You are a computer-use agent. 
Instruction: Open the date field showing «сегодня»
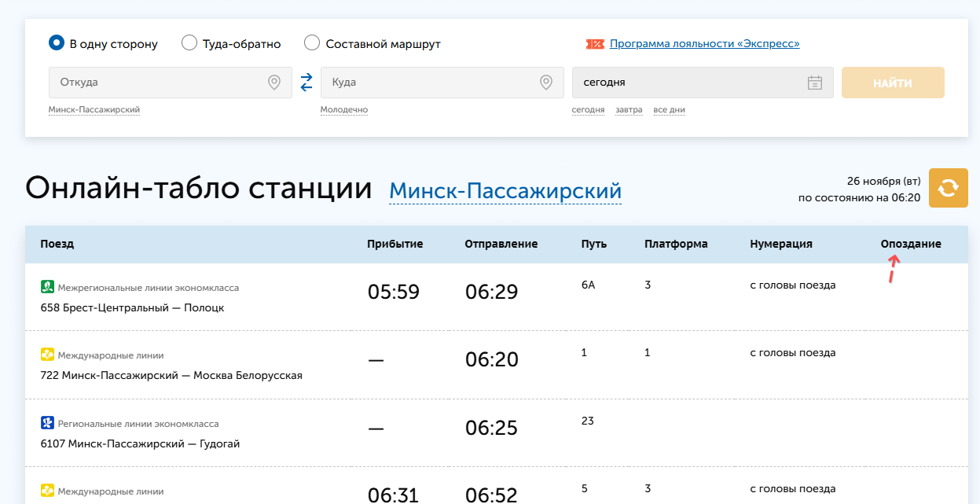(x=703, y=83)
